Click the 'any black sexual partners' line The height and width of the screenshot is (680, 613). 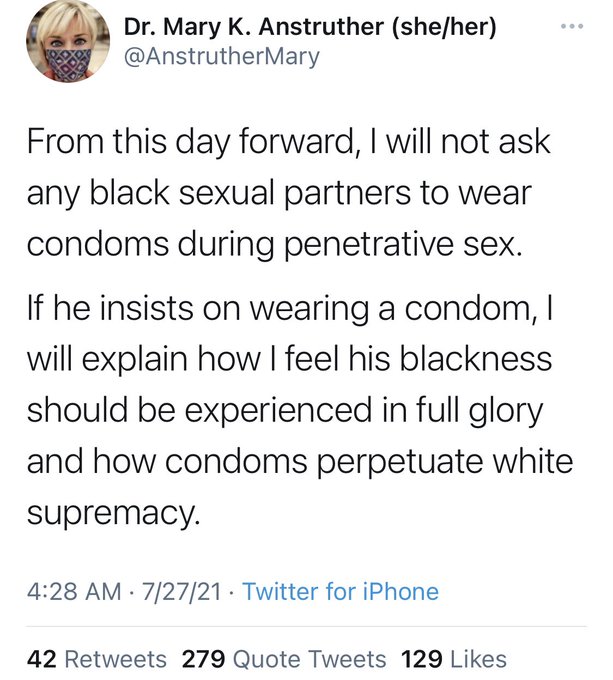click(279, 193)
